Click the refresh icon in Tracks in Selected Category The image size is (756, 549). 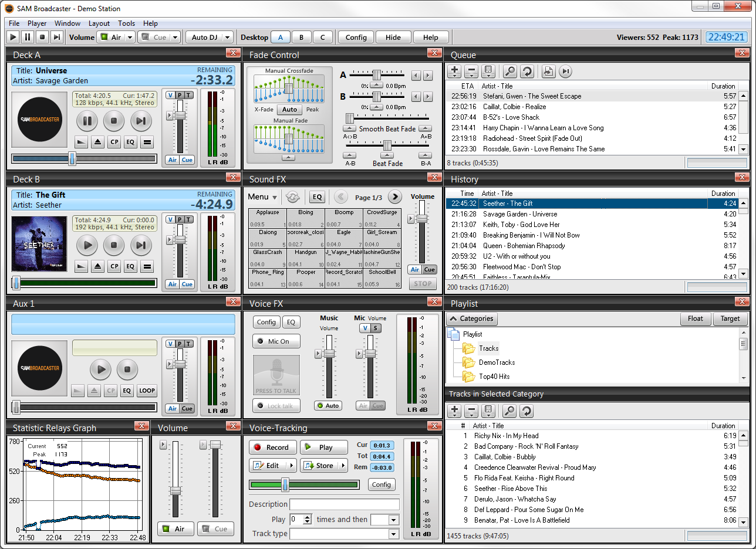[526, 411]
